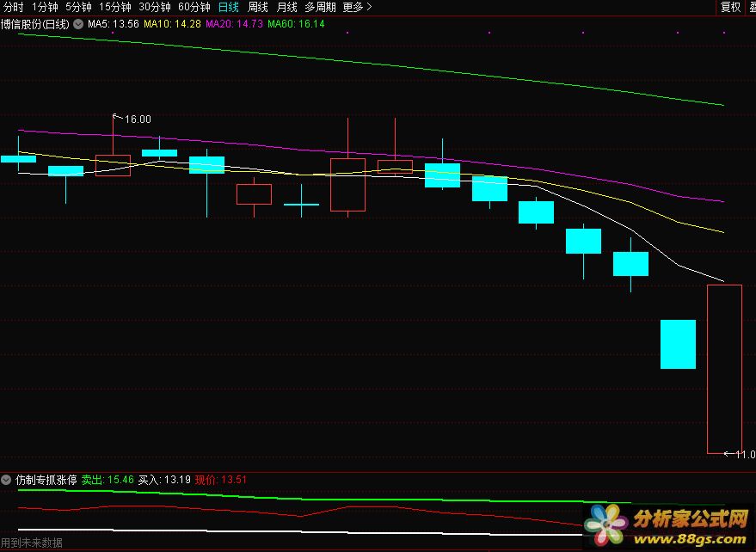756x552 pixels.
Task: Open dropdown beside 仿制专抓涨停 indicator
Action: pyautogui.click(x=6, y=480)
